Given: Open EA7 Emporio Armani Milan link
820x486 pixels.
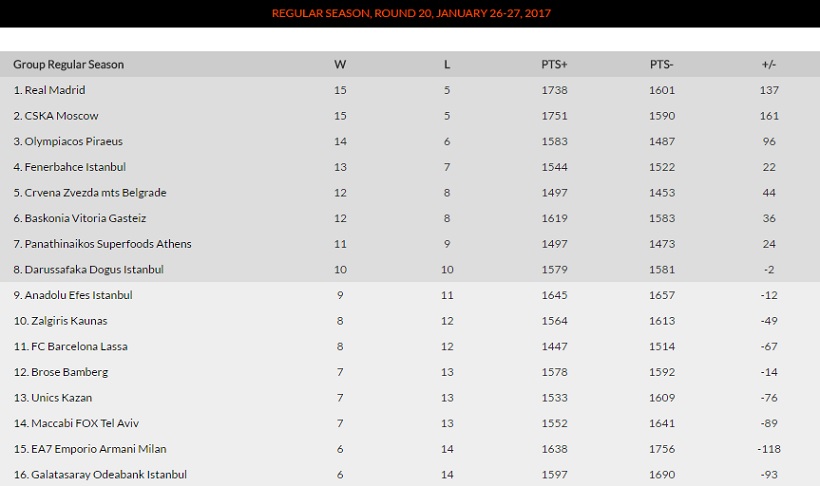Looking at the screenshot, I should coord(96,449).
